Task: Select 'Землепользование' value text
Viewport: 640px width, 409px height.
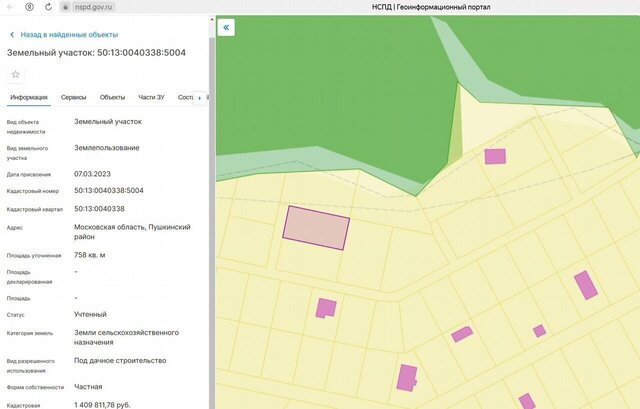Action: [x=107, y=148]
